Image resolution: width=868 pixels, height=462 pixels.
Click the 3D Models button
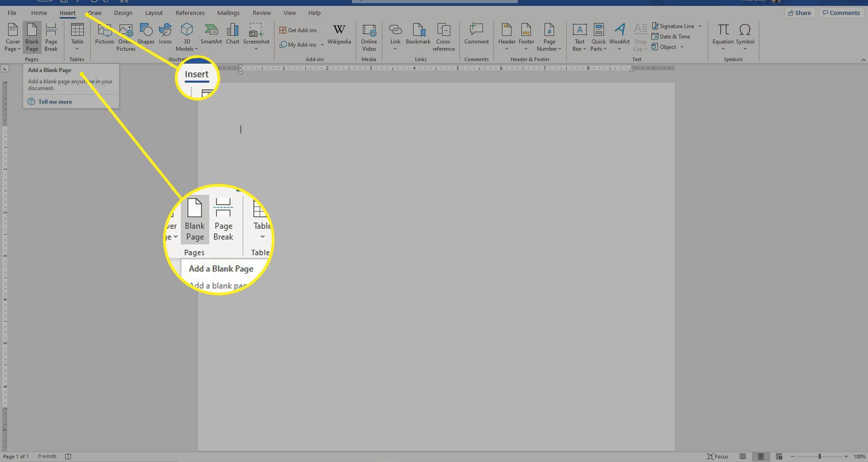[187, 37]
